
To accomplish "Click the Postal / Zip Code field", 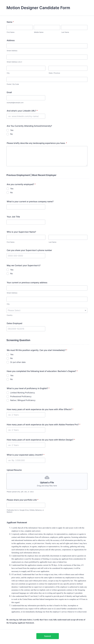I will [x=47, y=80].
